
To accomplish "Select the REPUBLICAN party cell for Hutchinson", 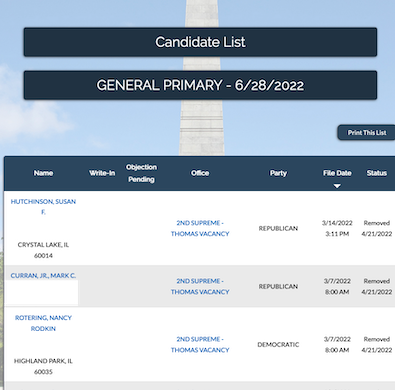I will [x=278, y=228].
